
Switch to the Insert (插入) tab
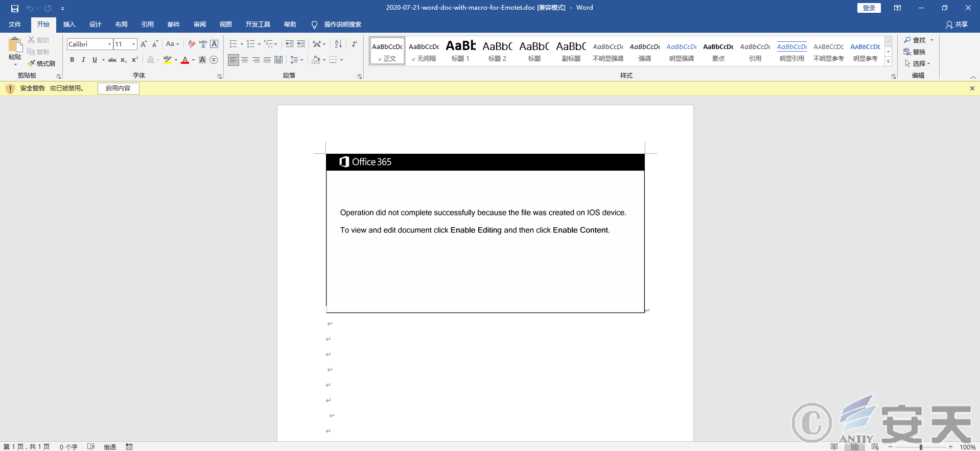tap(69, 25)
